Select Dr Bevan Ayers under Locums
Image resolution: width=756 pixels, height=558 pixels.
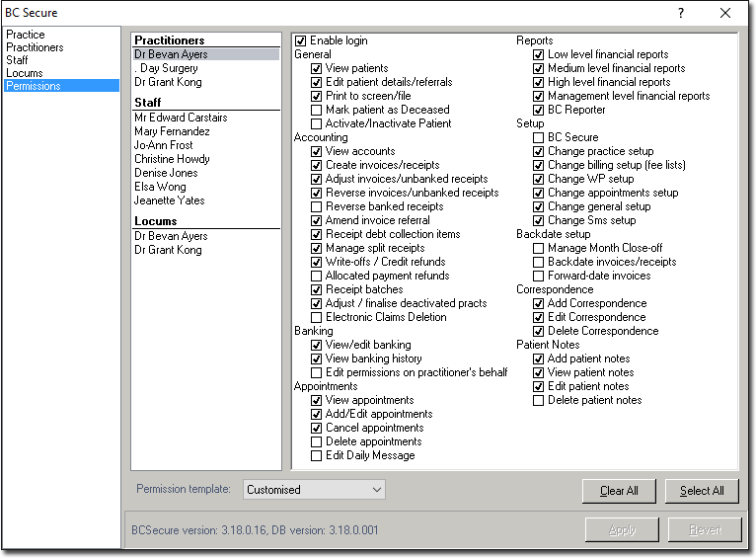[x=171, y=236]
